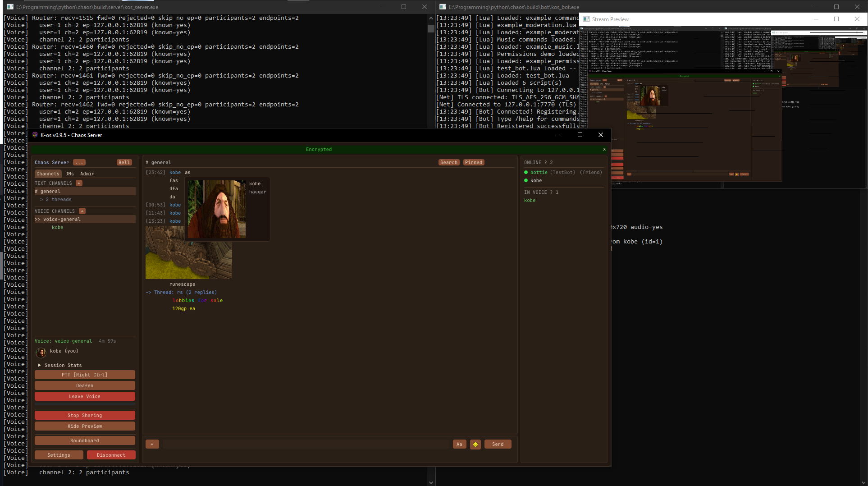Click the Chaos Server name label

[x=52, y=163]
